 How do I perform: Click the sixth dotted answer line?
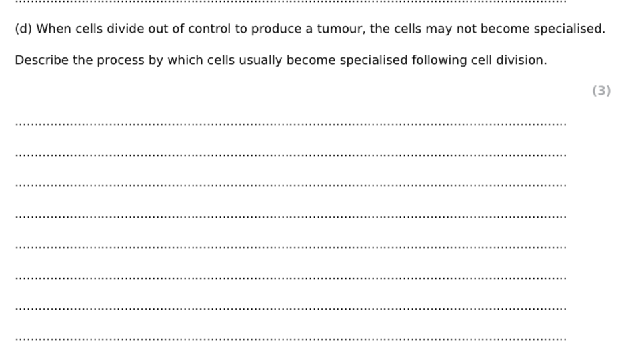[x=290, y=278]
